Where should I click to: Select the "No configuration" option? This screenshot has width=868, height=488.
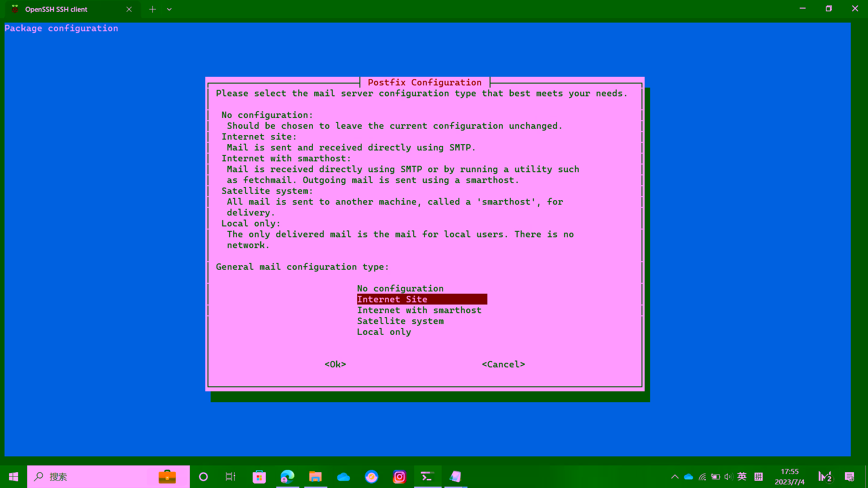(400, 288)
